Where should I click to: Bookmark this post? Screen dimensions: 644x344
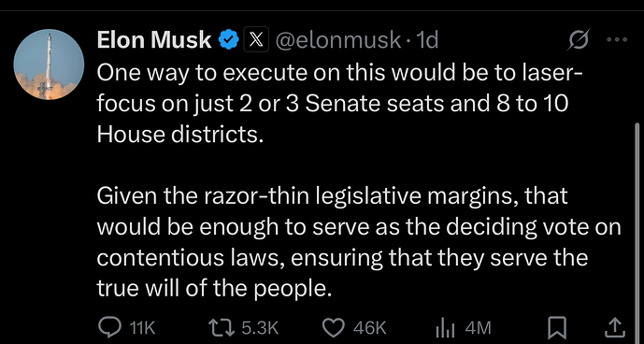(558, 327)
